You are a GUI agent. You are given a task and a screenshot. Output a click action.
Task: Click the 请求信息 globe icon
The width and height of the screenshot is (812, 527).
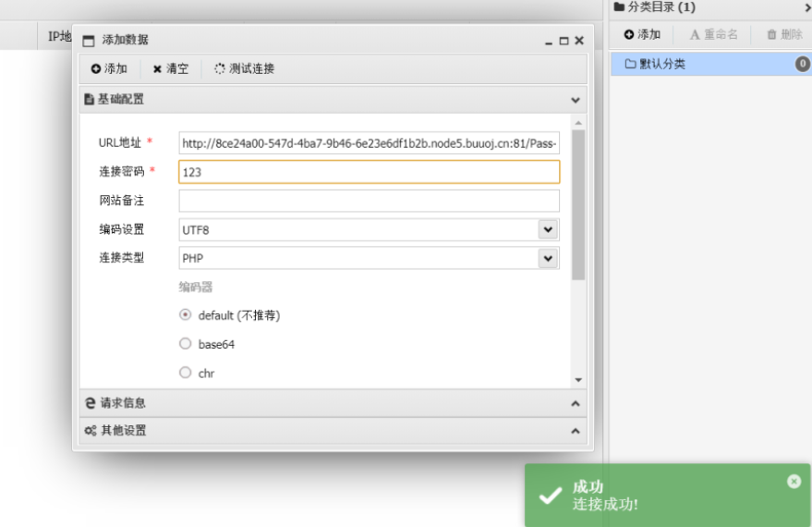[91, 402]
